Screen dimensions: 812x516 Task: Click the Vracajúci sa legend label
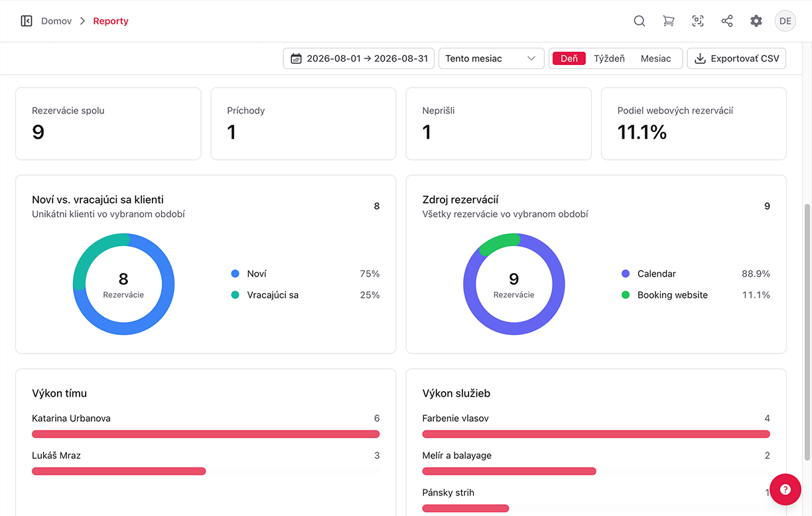[273, 294]
